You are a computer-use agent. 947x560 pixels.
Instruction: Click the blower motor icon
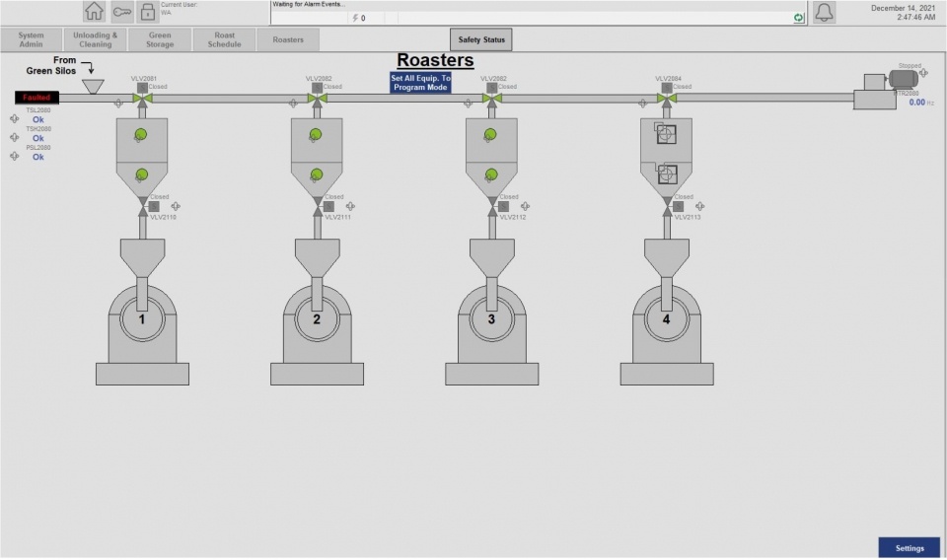click(x=902, y=79)
